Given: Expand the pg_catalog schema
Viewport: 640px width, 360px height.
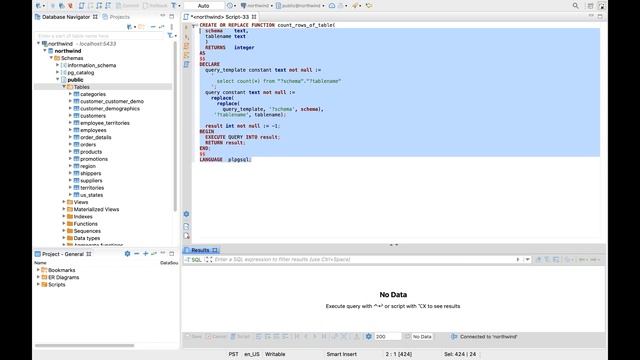Looking at the screenshot, I should click(x=58, y=72).
